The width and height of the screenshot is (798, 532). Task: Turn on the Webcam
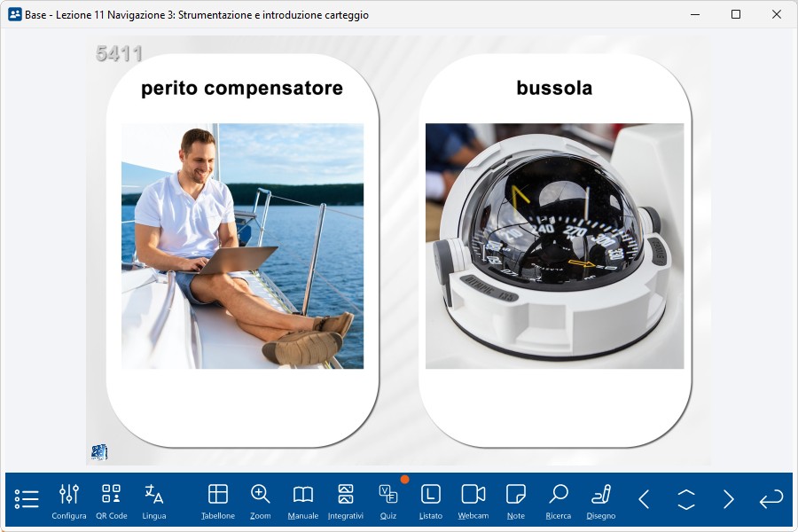click(x=473, y=500)
